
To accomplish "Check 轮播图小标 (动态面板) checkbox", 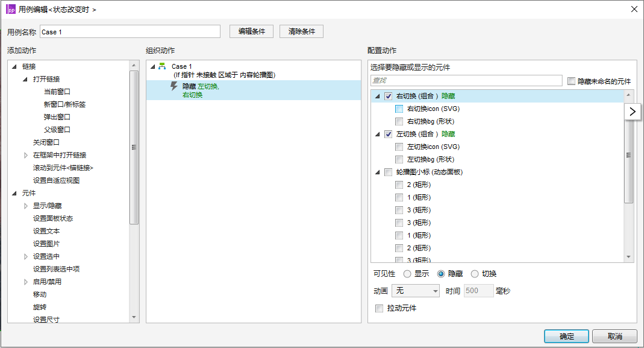I will [388, 172].
